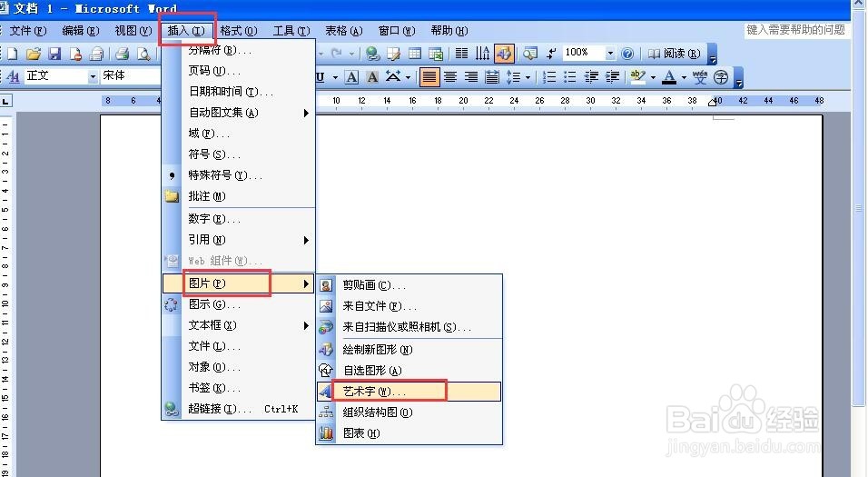Click the right indent marker on the ruler
This screenshot has height=477, width=868.
point(712,103)
